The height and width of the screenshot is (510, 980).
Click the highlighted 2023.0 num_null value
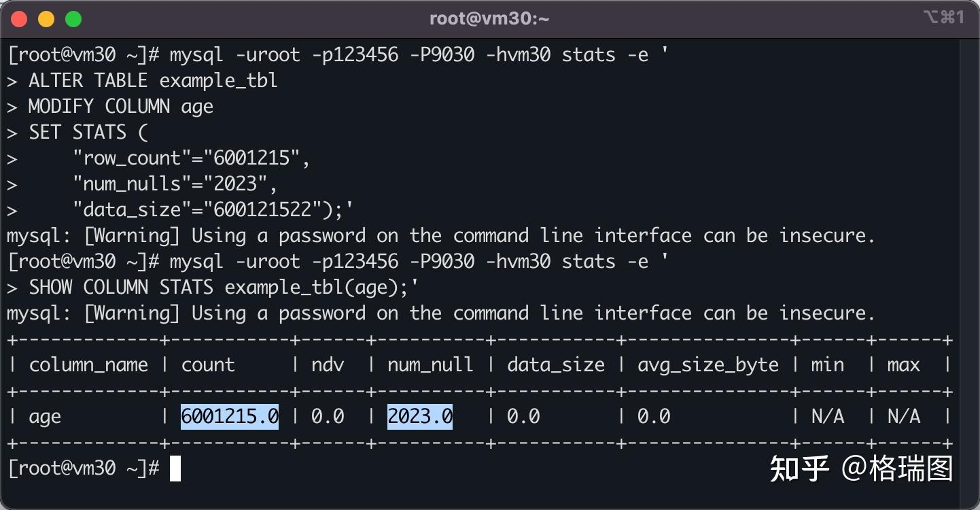(420, 416)
